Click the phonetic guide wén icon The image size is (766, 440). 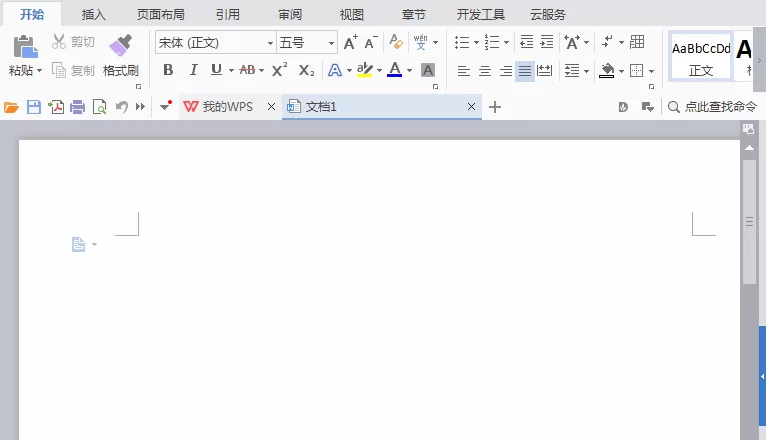(x=420, y=42)
